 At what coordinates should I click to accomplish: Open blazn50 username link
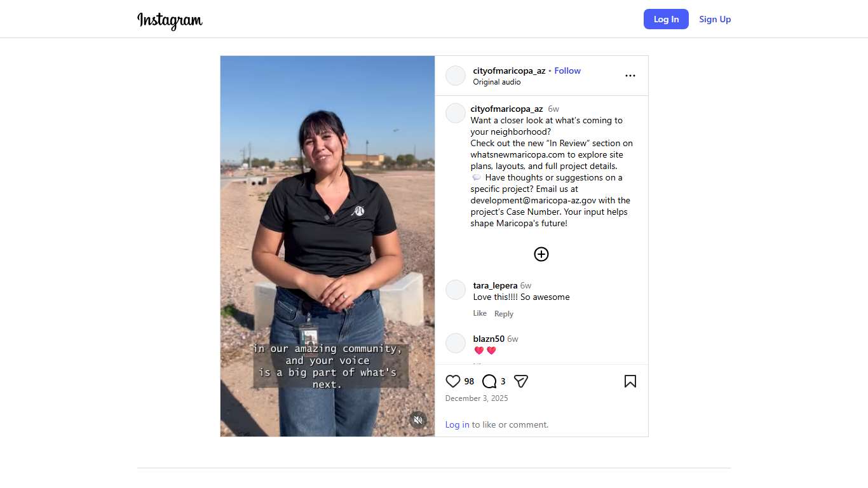(489, 339)
